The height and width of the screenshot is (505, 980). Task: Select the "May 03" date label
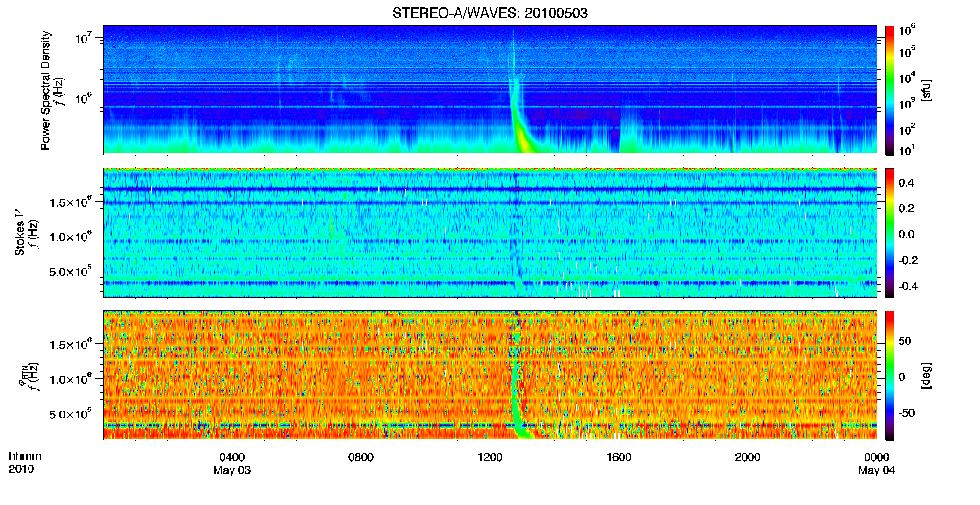click(x=232, y=470)
